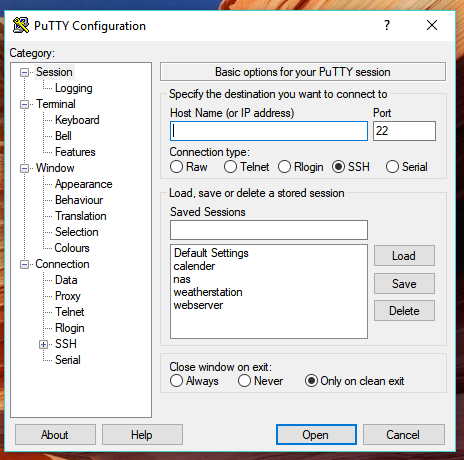Open the Window category
This screenshot has width=464, height=460.
[x=55, y=168]
